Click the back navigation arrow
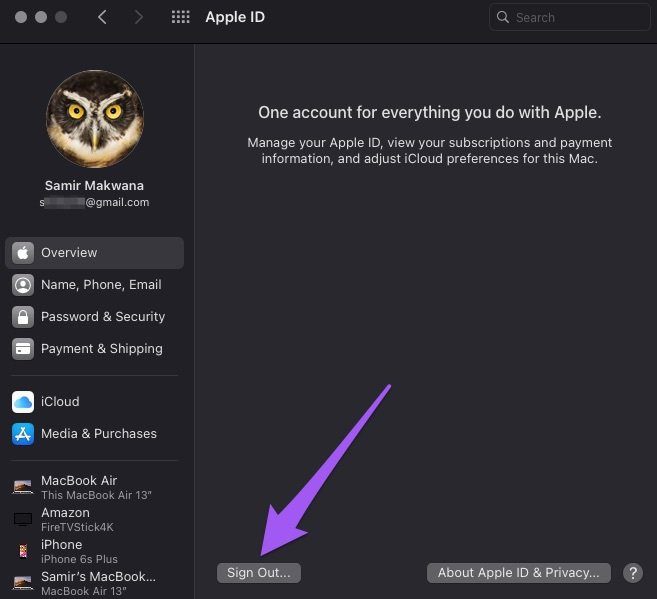Screen dimensions: 657x599 tap(102, 17)
